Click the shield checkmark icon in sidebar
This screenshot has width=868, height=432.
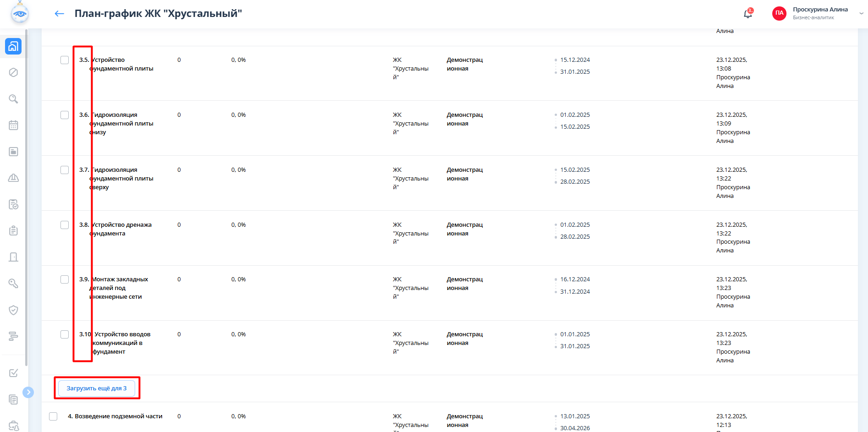click(x=13, y=310)
